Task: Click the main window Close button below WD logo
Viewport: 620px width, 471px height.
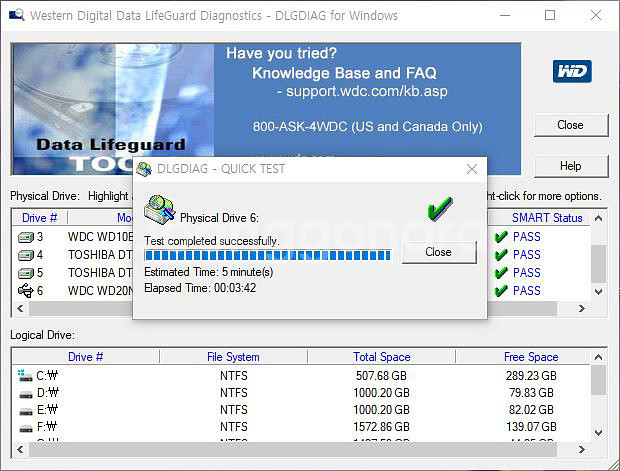Action: 571,125
